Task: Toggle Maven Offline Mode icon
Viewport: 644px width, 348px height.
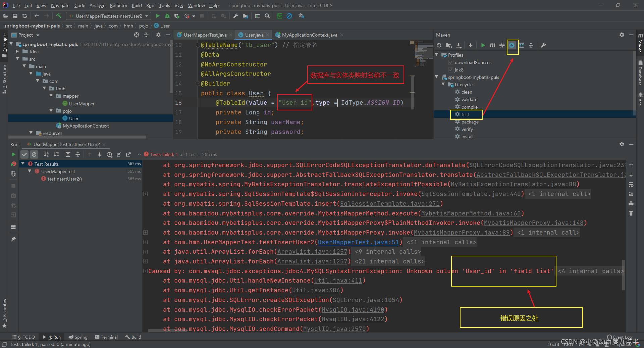Action: [502, 45]
